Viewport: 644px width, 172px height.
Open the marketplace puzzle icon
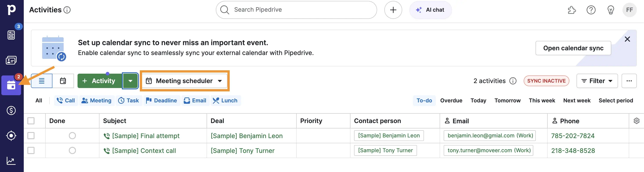[571, 10]
